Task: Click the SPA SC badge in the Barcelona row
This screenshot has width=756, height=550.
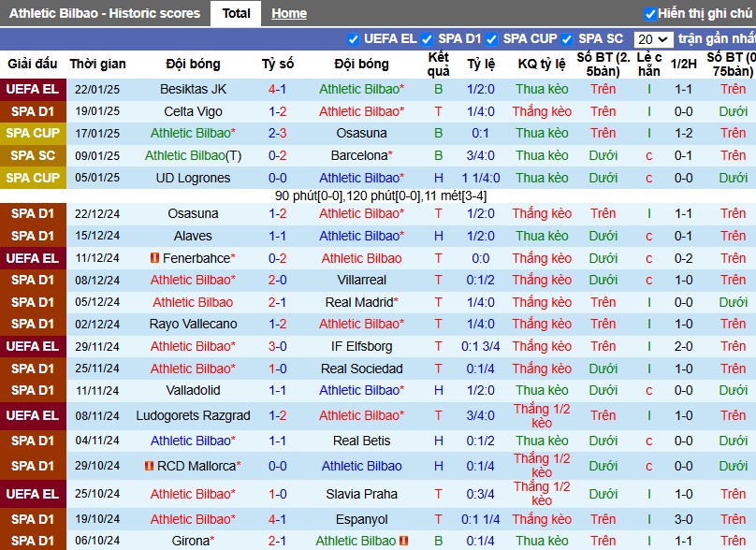Action: (x=33, y=155)
